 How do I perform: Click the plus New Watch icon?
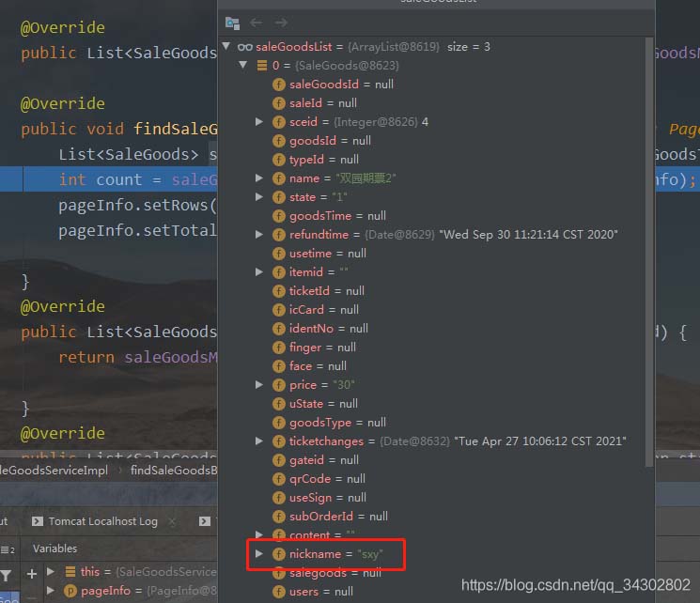(x=32, y=574)
